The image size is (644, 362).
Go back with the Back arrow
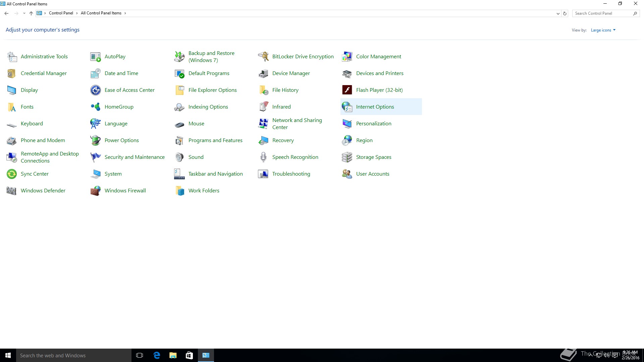(x=6, y=13)
